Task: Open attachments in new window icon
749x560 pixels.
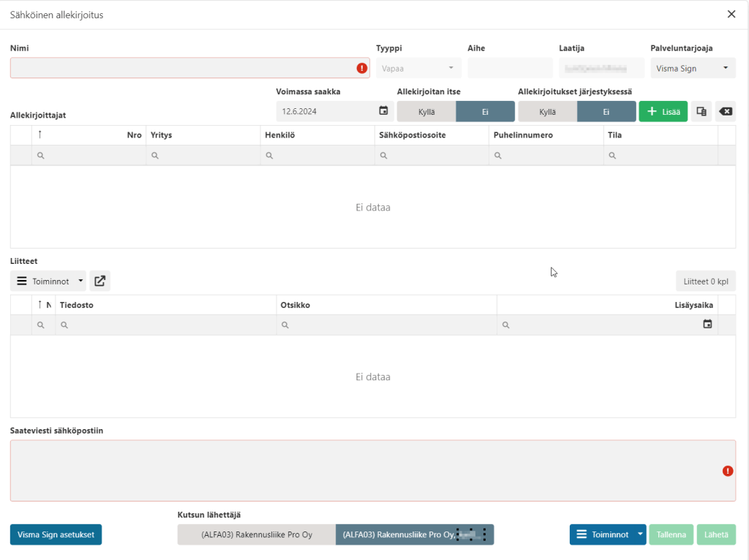Action: coord(99,281)
